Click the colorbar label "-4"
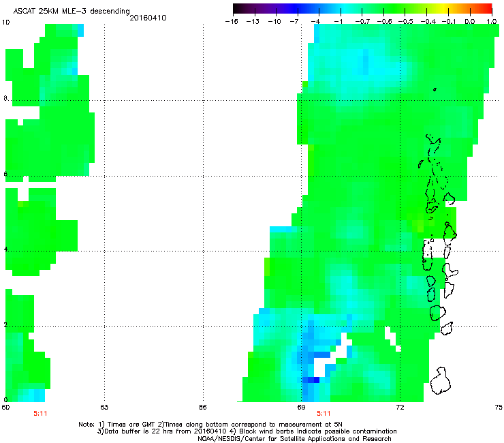The image size is (504, 443). coord(315,22)
